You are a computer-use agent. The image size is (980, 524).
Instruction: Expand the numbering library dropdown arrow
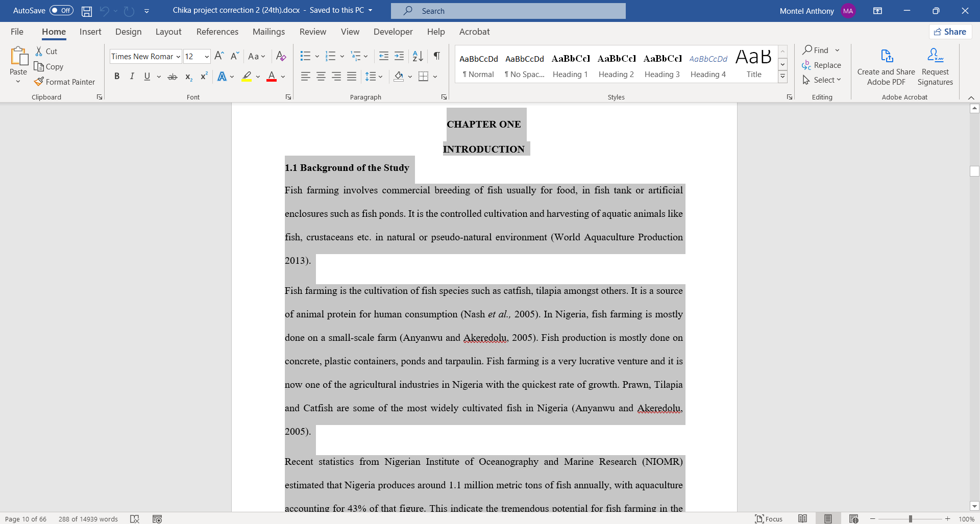(342, 56)
